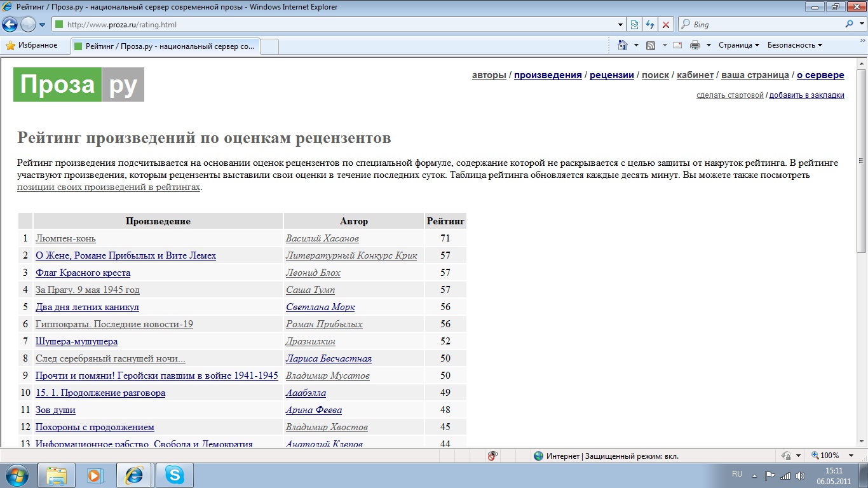Viewport: 868px width, 488px height.
Task: Open the Bing search provider dropdown
Action: (860, 25)
